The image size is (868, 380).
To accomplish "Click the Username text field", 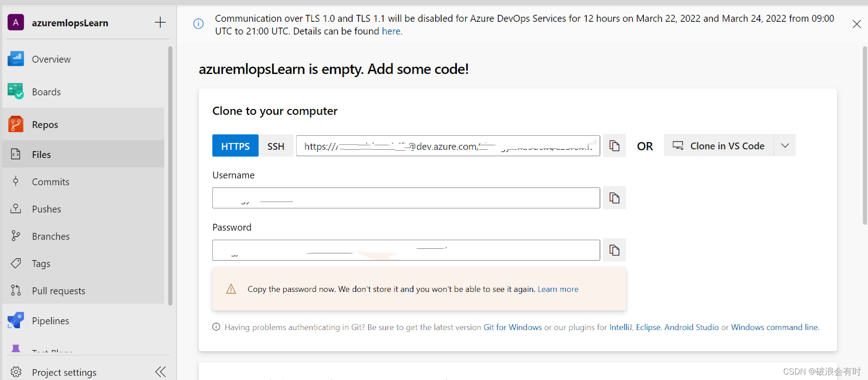I will [x=406, y=198].
